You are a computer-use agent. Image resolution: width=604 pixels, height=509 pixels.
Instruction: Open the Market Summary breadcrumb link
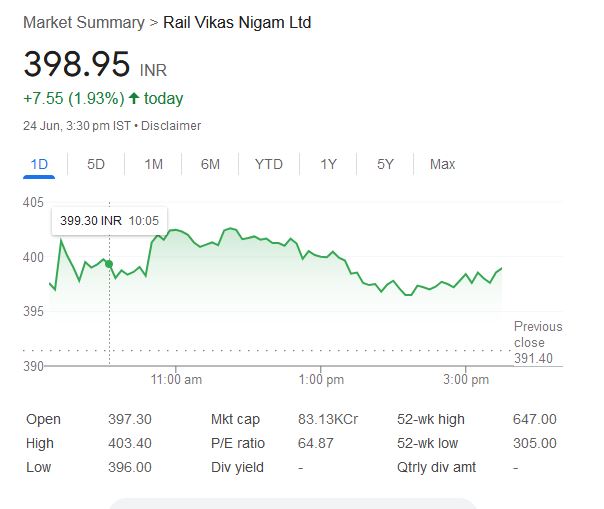pyautogui.click(x=83, y=22)
